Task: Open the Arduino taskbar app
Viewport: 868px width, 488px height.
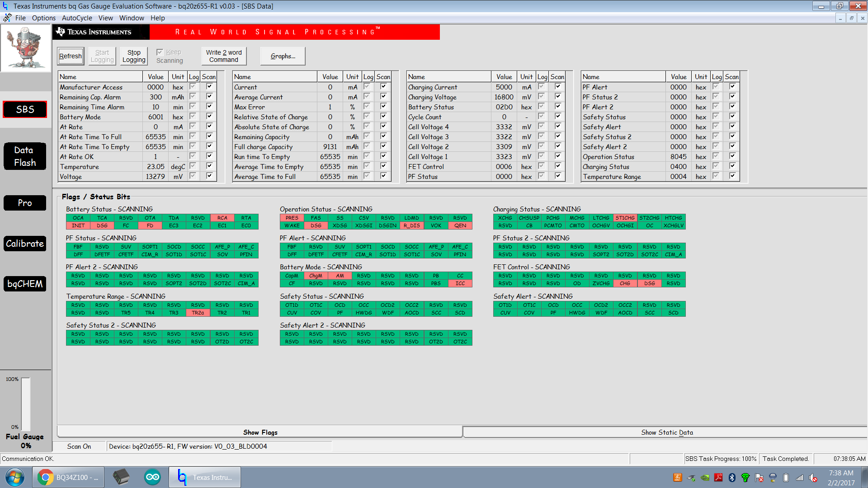Action: pos(152,477)
